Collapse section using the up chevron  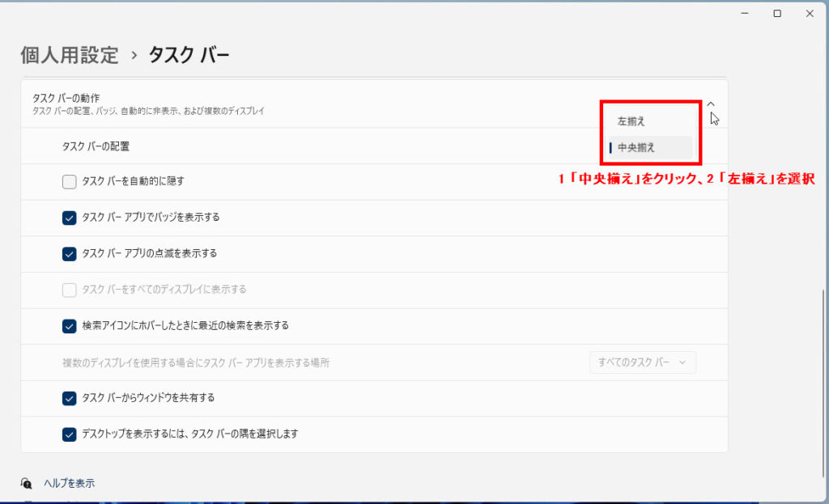point(711,104)
